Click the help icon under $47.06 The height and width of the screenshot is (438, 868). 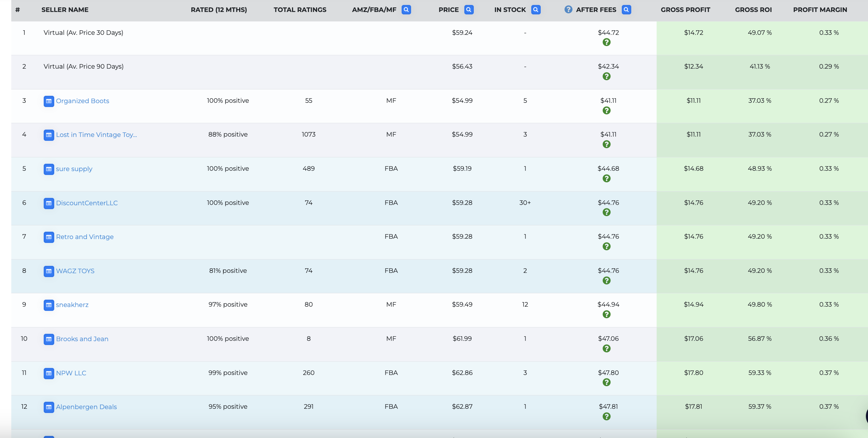[607, 349]
